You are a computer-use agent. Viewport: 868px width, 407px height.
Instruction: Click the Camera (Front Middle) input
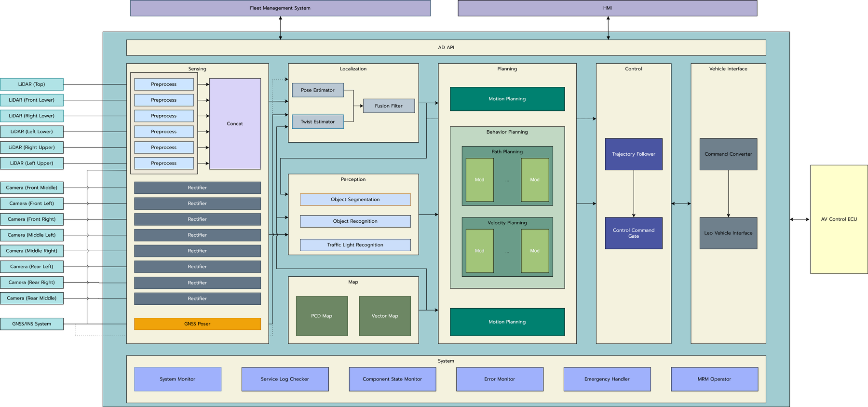[32, 188]
